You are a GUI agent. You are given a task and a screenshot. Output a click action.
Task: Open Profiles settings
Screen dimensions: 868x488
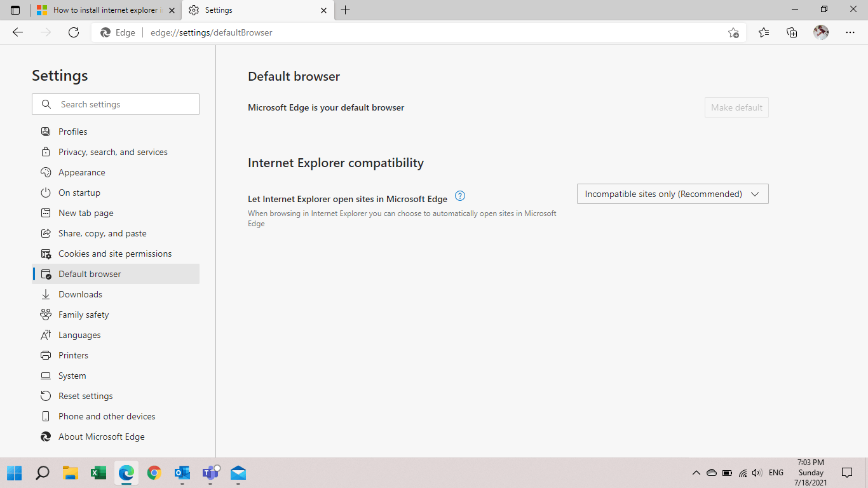coord(116,132)
